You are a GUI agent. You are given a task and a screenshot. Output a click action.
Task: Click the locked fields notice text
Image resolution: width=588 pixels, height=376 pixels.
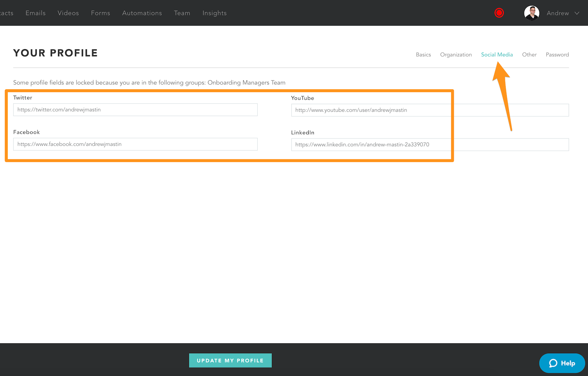[149, 82]
